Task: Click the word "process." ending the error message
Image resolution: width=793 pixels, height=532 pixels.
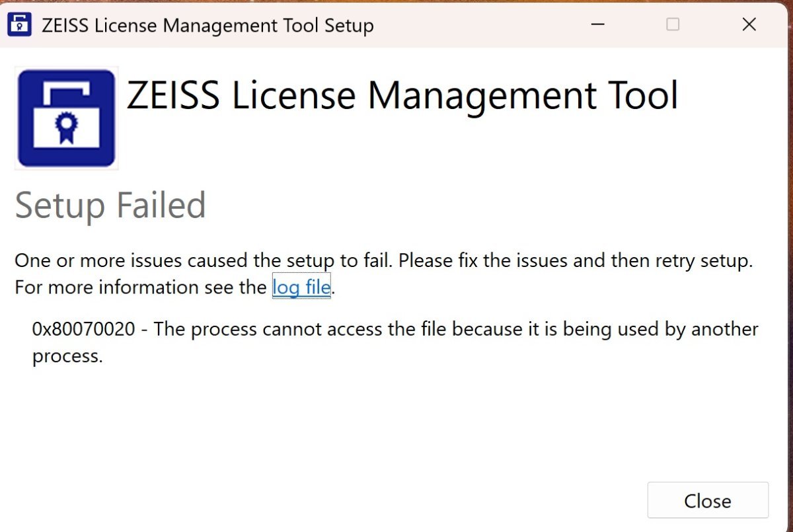Action: [x=67, y=357]
